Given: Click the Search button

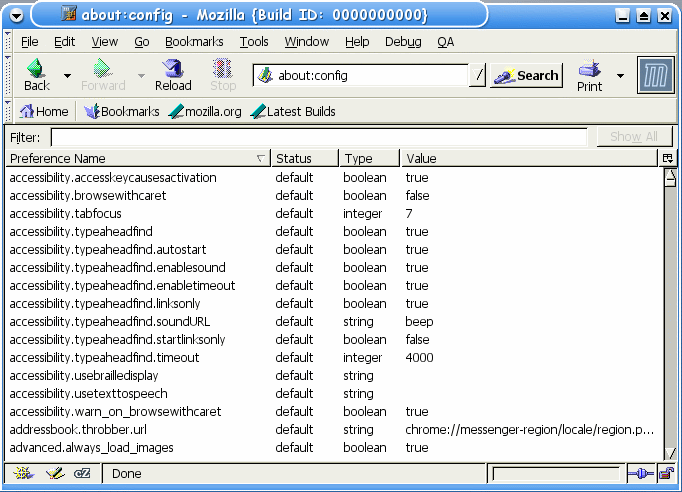Looking at the screenshot, I should coord(526,76).
